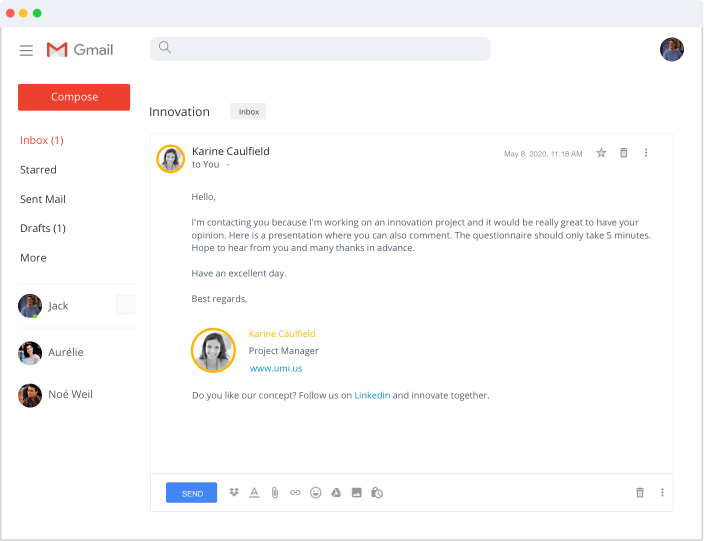
Task: Open text formatting options
Action: click(254, 493)
